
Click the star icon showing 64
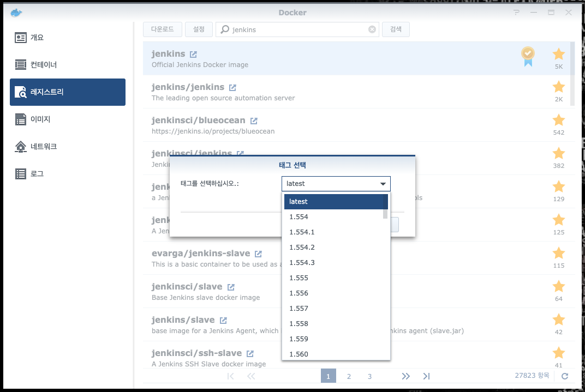558,286
